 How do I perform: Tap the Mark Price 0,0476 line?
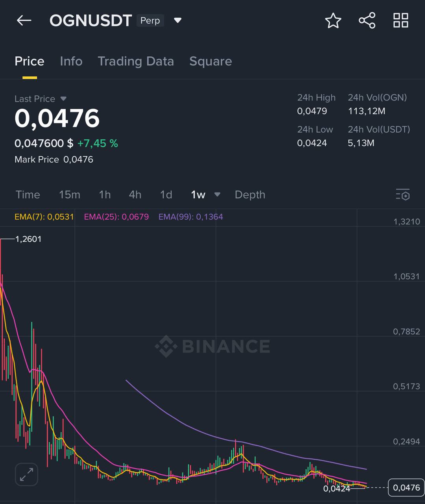click(54, 159)
